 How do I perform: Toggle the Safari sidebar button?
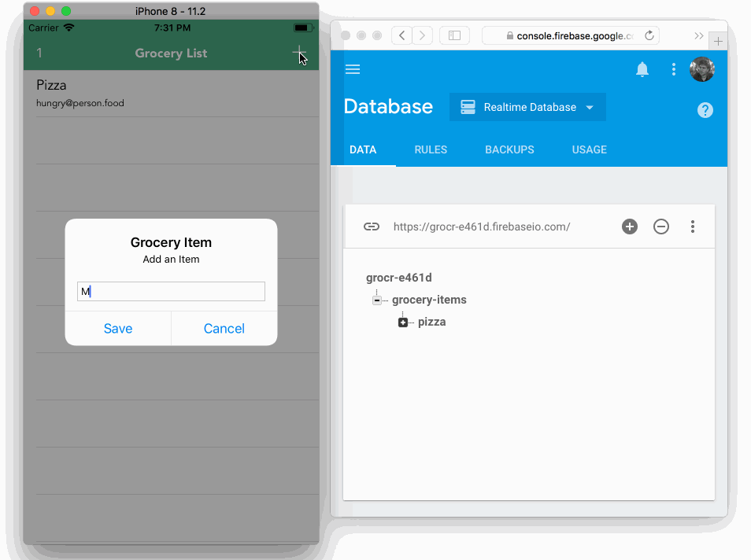coord(454,35)
